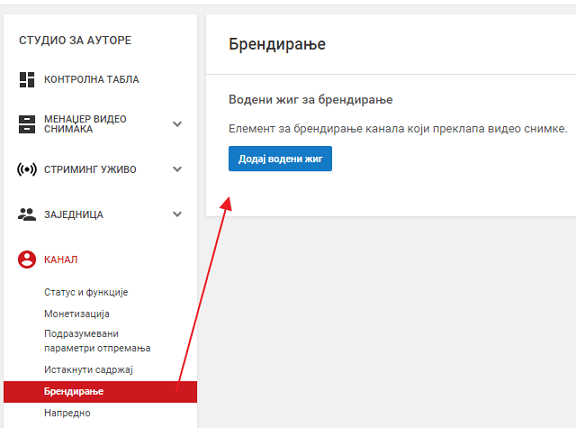Image resolution: width=576 pixels, height=428 pixels.
Task: Expand the Стриминг уживо section chevron
Action: click(177, 169)
